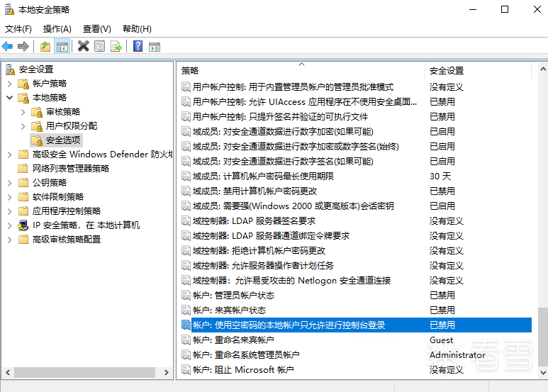Select policy 域控制器: 拒绝计算机帐户密码更改

[259, 251]
